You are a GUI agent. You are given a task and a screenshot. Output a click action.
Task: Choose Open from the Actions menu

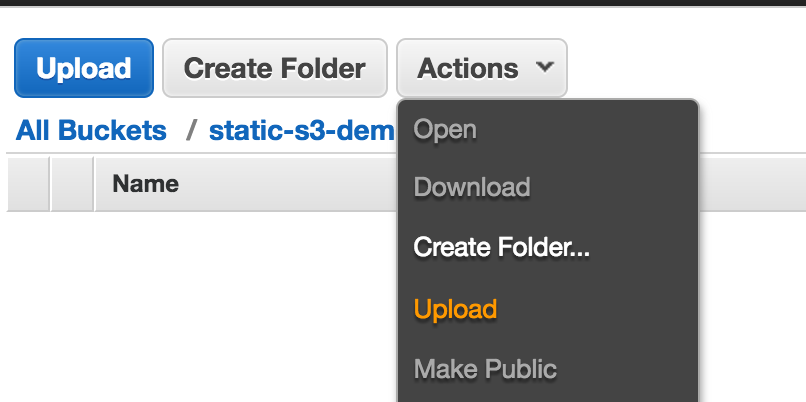(x=445, y=129)
